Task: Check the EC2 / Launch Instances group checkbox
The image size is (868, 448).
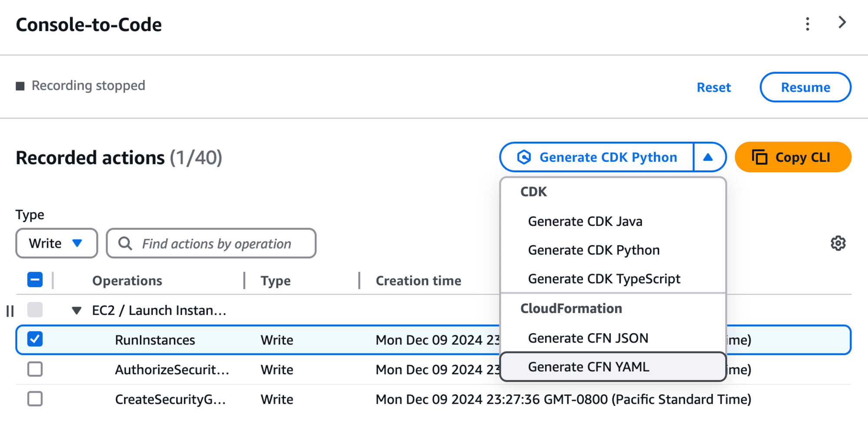Action: [35, 310]
